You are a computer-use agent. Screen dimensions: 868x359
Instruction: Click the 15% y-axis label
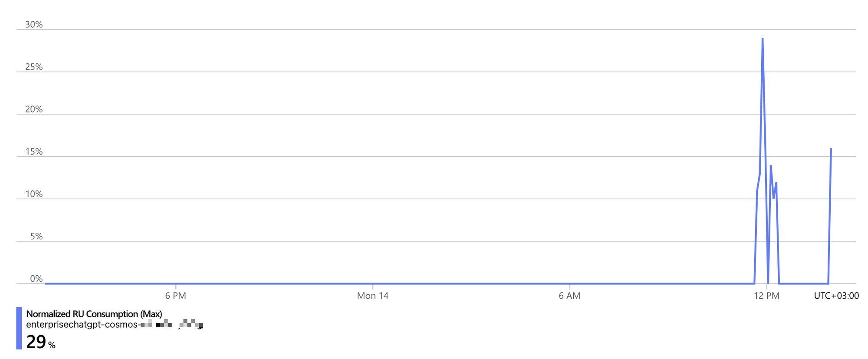click(34, 152)
